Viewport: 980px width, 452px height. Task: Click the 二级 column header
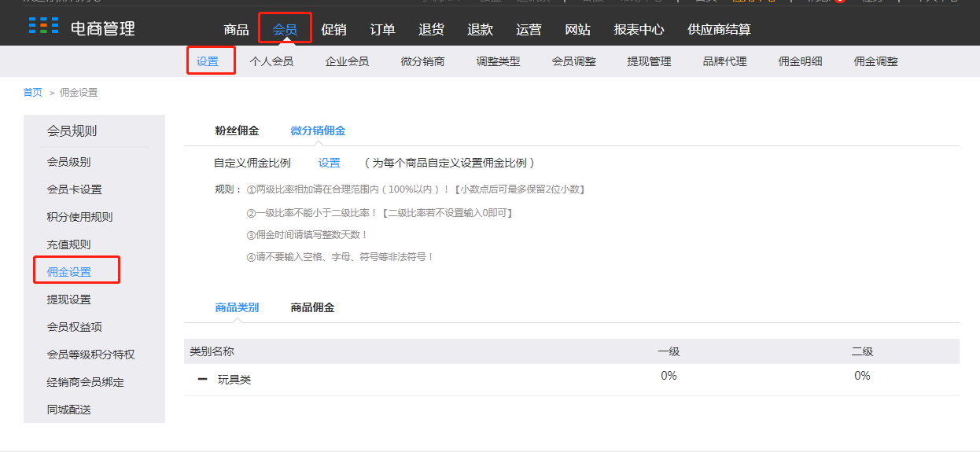[x=862, y=351]
